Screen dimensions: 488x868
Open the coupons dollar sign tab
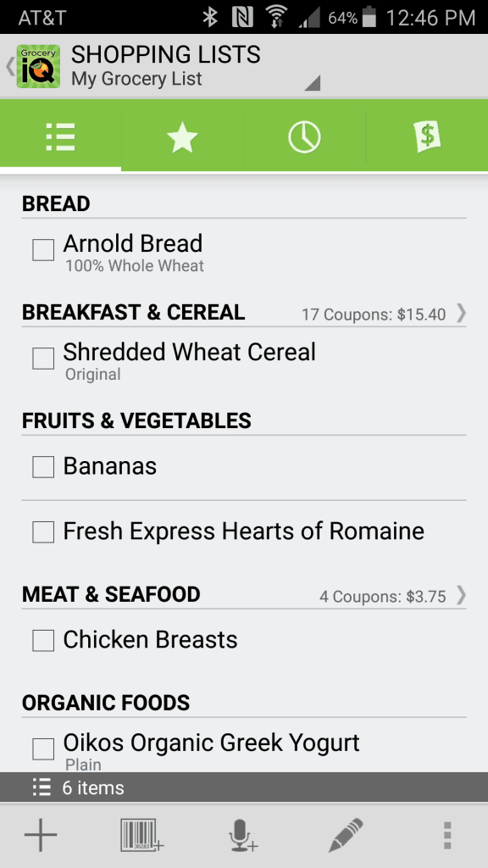(427, 137)
